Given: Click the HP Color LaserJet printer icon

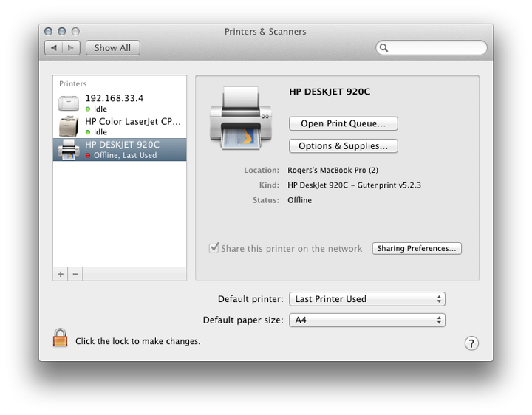Looking at the screenshot, I should coord(69,126).
